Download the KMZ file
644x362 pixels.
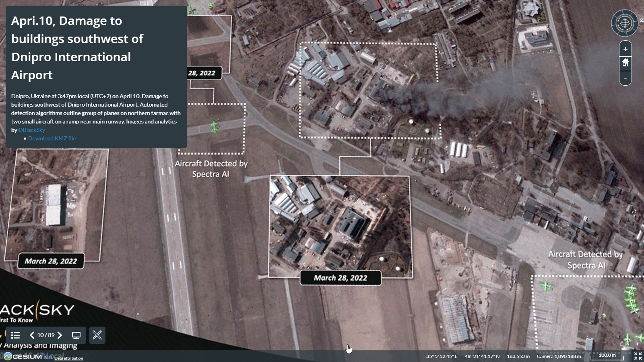click(52, 138)
